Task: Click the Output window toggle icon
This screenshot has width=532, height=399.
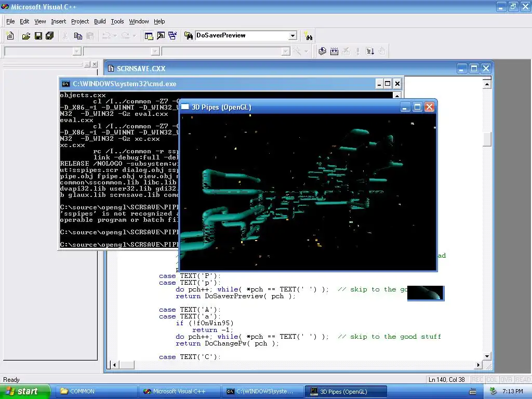Action: 161,36
